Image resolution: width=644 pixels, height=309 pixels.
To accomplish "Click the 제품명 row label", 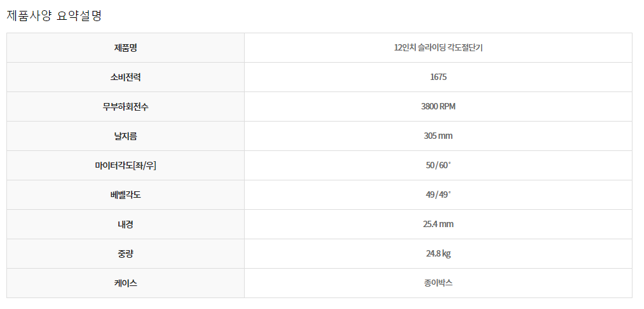I will tap(125, 48).
